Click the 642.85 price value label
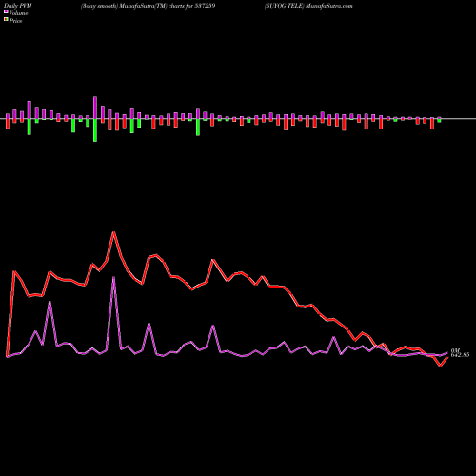The image size is (476, 476). click(460, 355)
